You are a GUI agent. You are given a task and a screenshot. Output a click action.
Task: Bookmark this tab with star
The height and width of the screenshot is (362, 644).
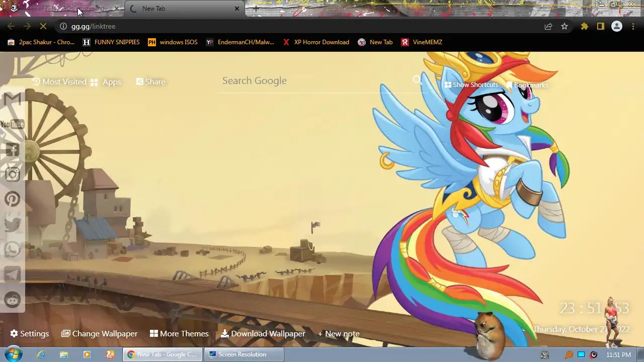pyautogui.click(x=565, y=26)
